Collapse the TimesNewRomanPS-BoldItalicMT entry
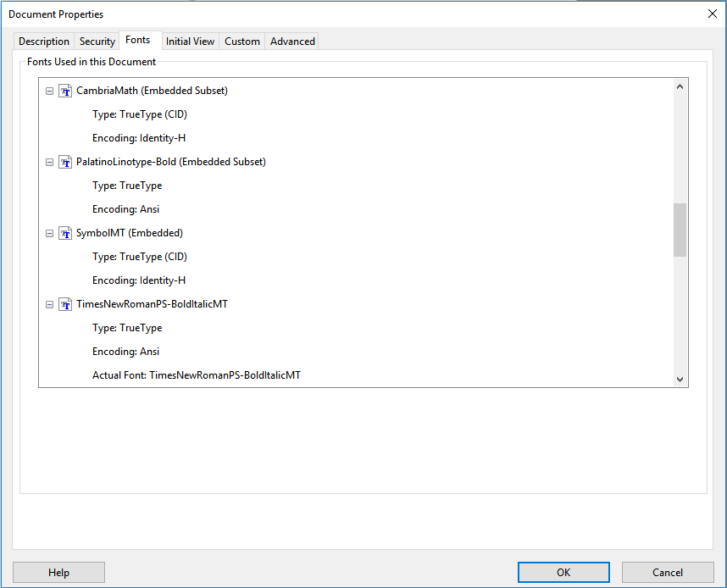The image size is (727, 588). (49, 304)
